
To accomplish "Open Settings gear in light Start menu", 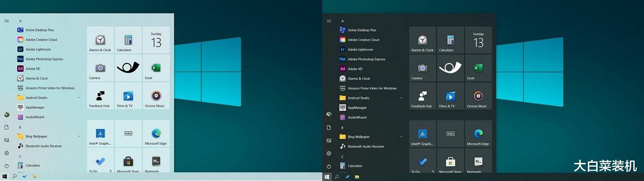I will pyautogui.click(x=6, y=153).
